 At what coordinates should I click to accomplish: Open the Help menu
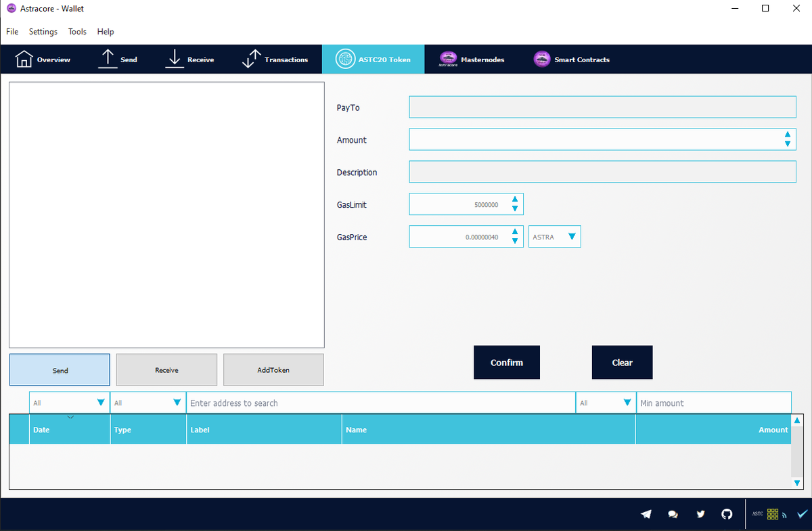click(106, 32)
